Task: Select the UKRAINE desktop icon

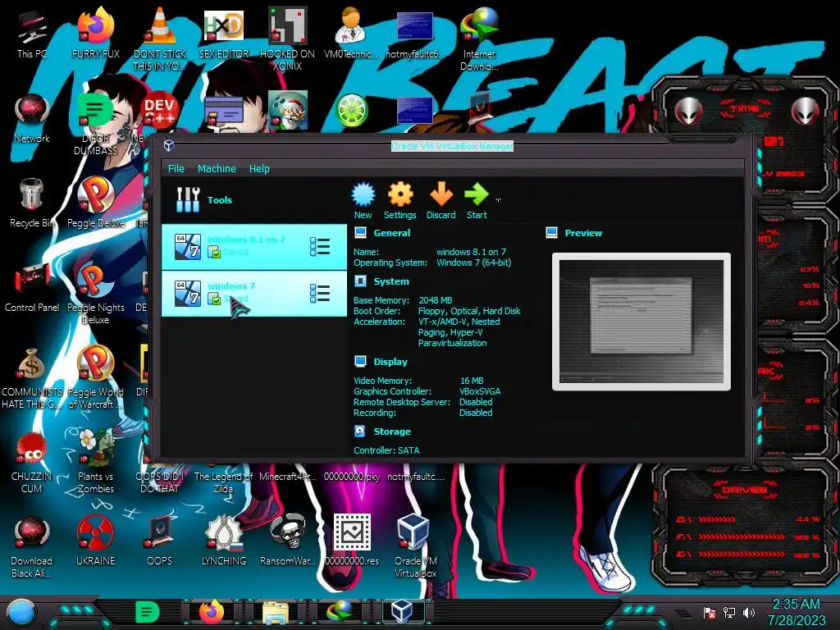Action: (95, 541)
